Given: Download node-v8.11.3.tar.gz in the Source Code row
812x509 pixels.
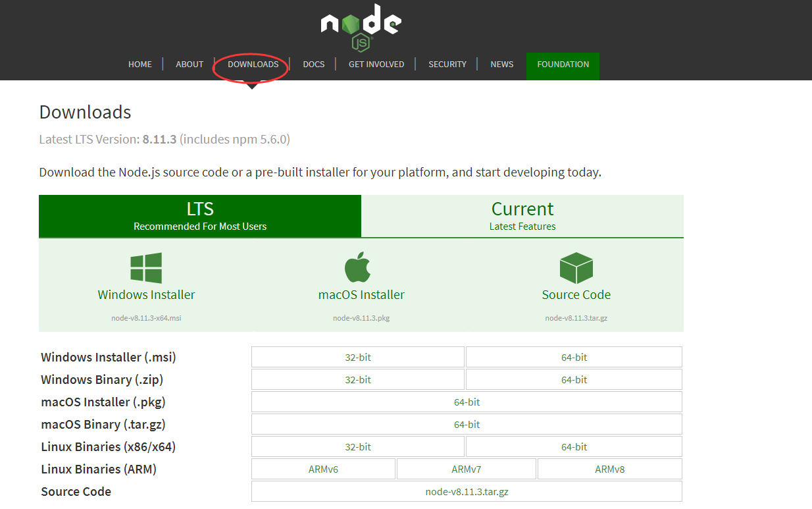Looking at the screenshot, I should point(467,491).
